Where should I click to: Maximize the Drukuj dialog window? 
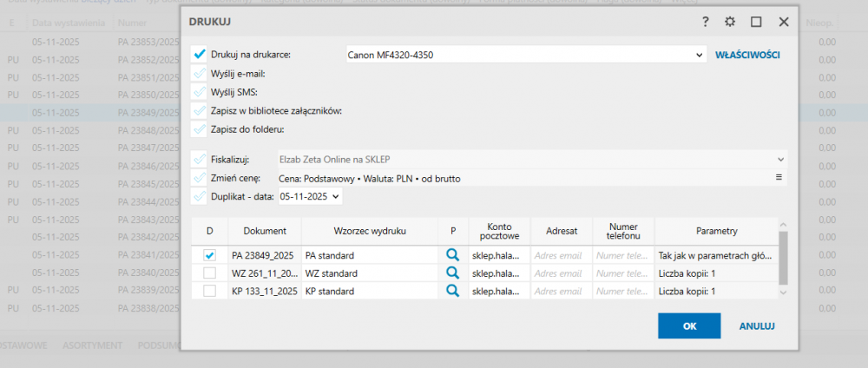click(756, 22)
